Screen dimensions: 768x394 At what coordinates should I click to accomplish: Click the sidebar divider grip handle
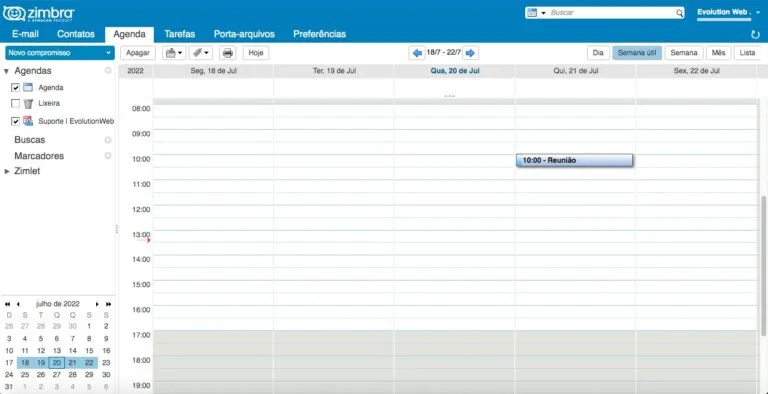click(x=117, y=229)
